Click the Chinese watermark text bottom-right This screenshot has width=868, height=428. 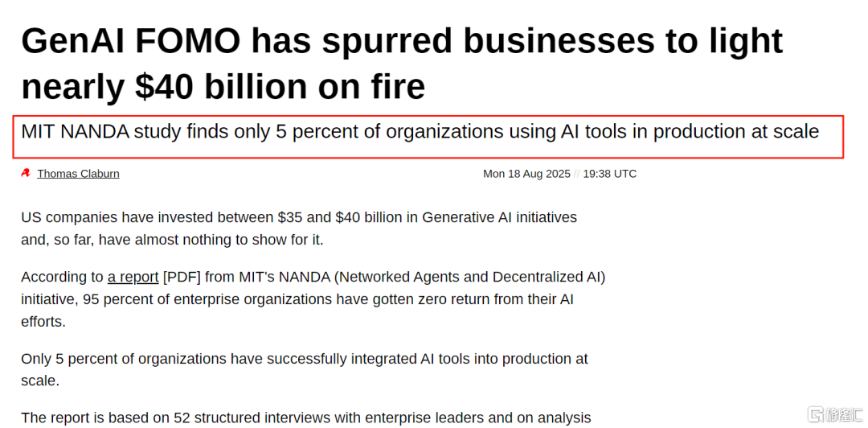[x=845, y=414]
